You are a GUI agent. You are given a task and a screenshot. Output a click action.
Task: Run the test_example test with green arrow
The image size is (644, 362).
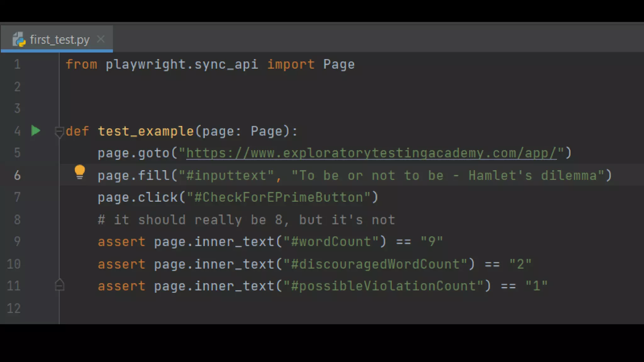pos(36,131)
